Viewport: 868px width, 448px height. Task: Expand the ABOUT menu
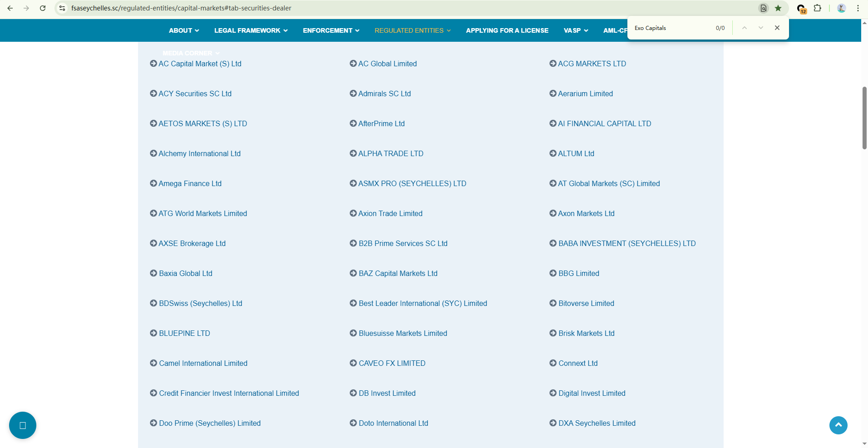click(184, 30)
